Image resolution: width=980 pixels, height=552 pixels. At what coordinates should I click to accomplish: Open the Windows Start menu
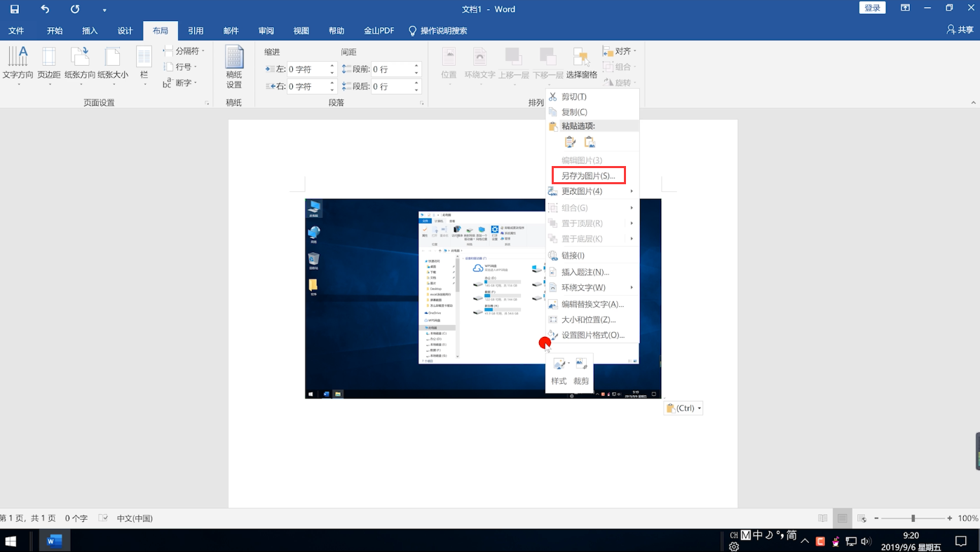pos(11,541)
